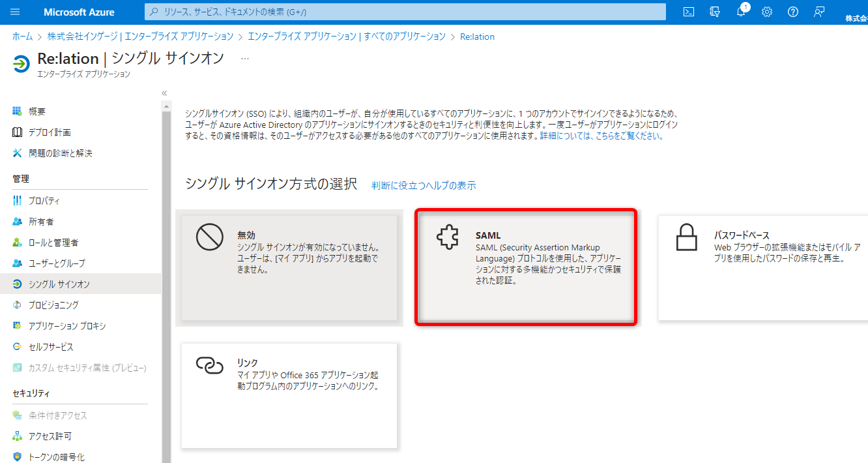Select the 無効 sign-on method title
This screenshot has height=463, width=868.
pos(246,235)
